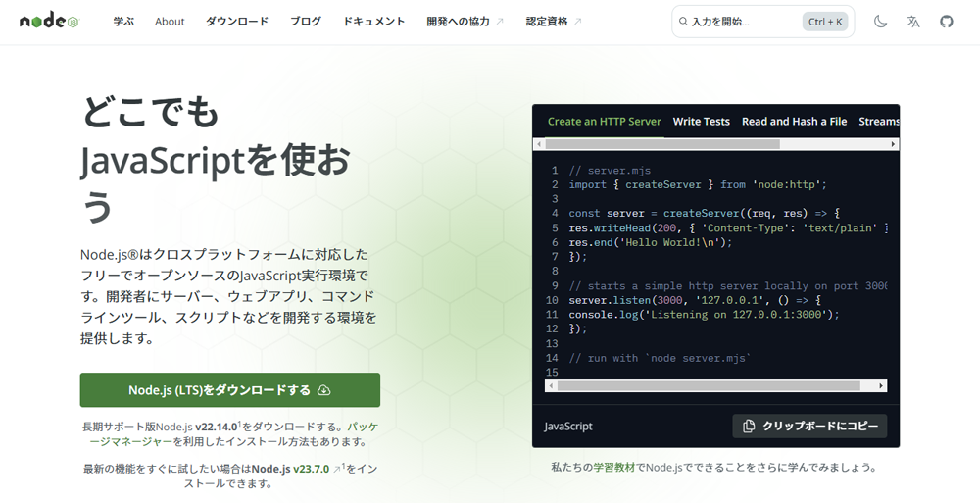Click the tabs horizontal scrollbar thumb

662,144
